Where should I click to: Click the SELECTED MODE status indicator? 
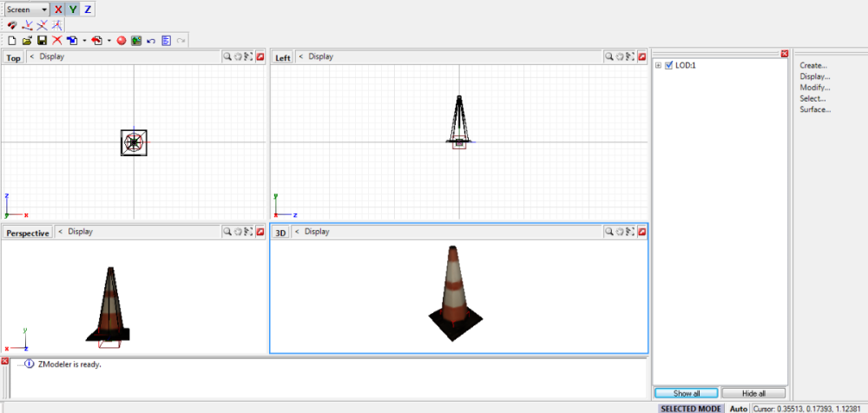(689, 408)
